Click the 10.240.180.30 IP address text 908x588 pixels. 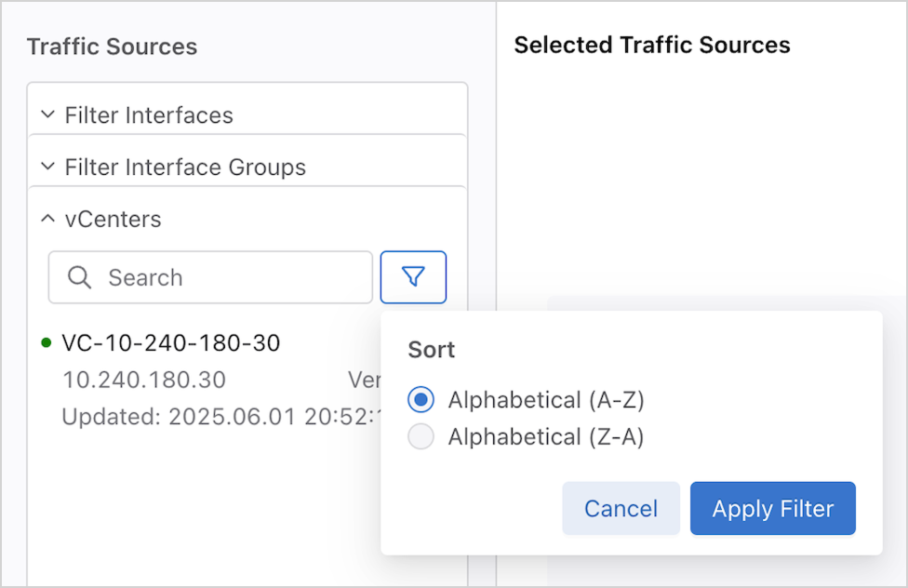pos(144,381)
